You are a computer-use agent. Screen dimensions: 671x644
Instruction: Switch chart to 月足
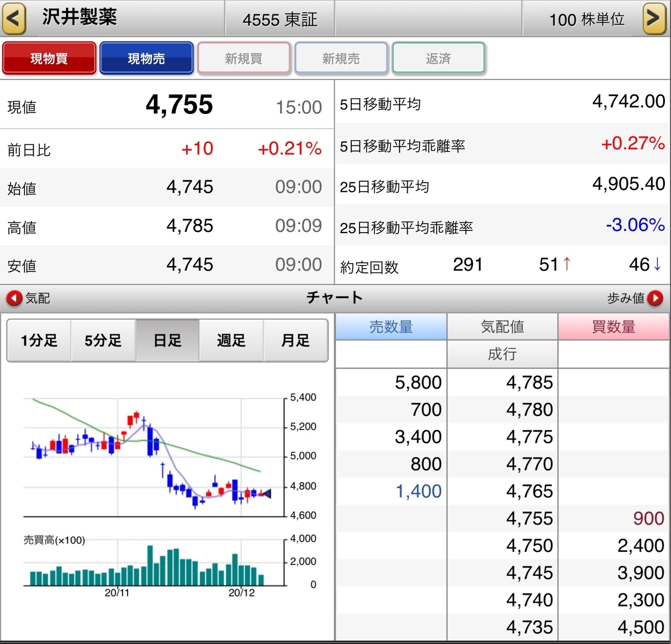click(x=296, y=340)
